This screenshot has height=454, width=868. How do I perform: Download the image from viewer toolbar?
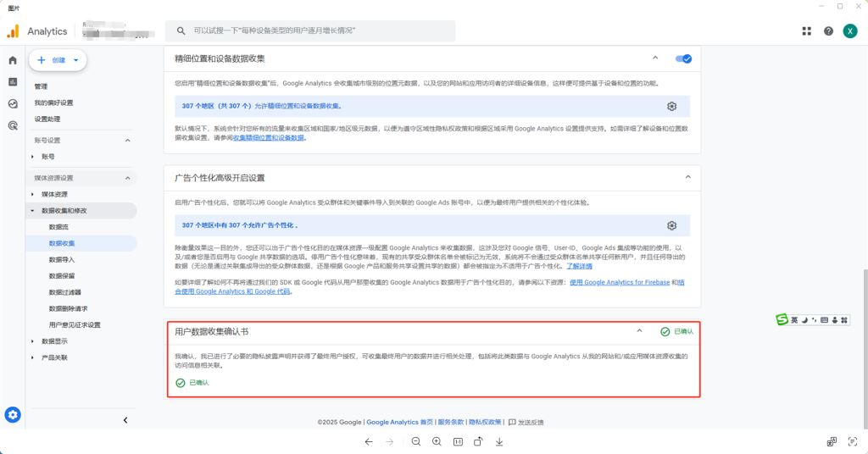coord(499,442)
